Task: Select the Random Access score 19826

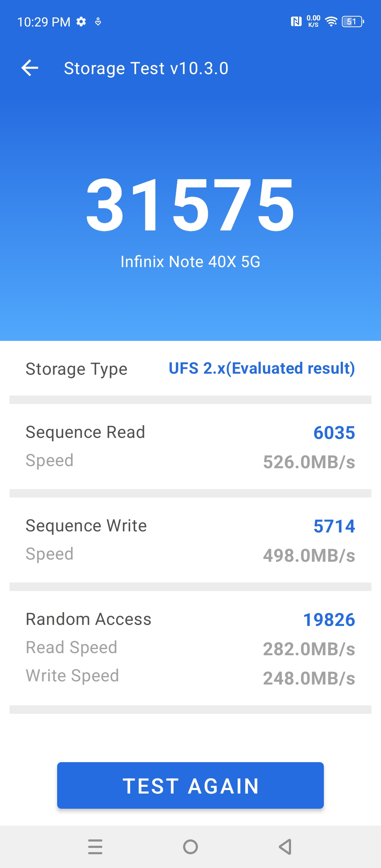Action: (329, 620)
